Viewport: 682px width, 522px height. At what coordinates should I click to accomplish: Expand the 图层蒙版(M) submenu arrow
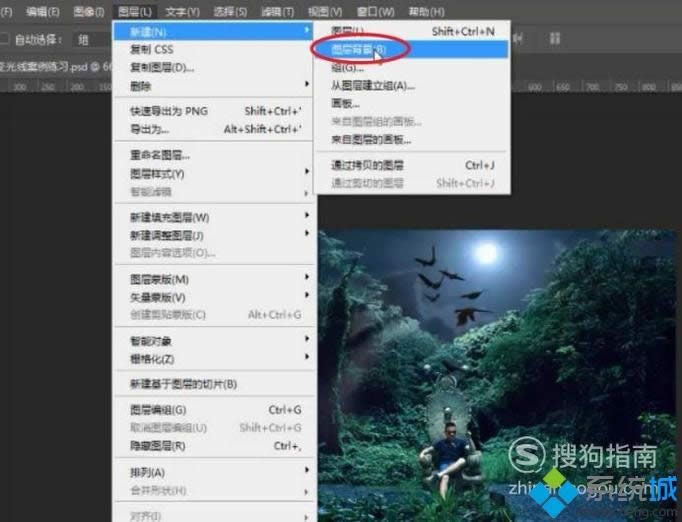tap(307, 277)
